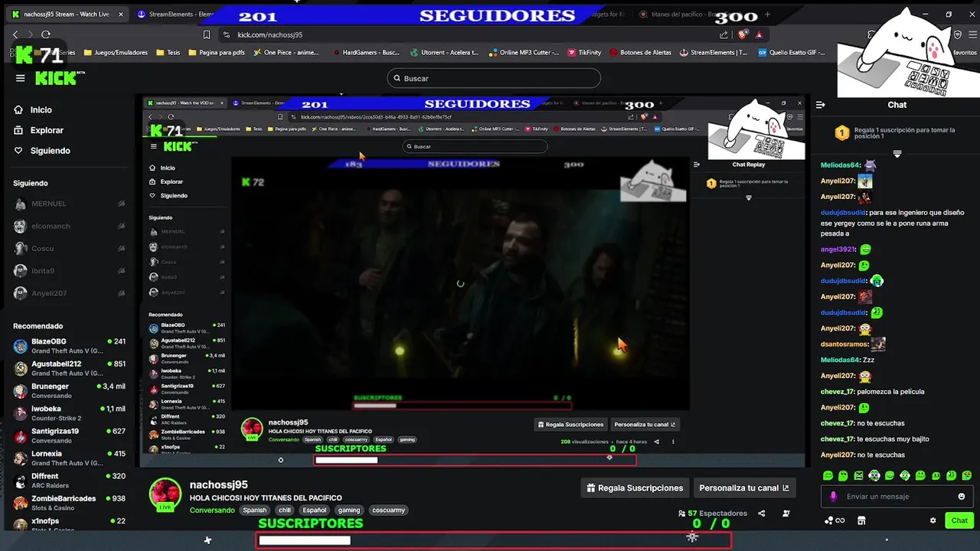Screen dimensions: 980x551
Task: Click the green Chat send button
Action: 959,520
